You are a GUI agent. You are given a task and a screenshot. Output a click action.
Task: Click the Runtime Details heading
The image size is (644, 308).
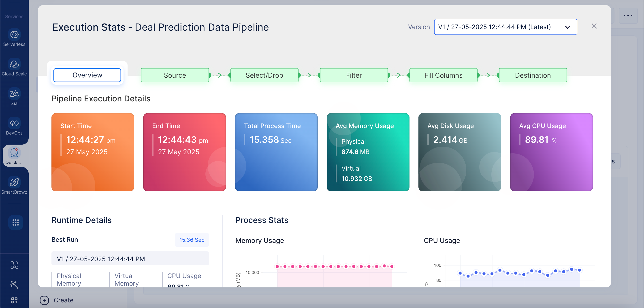coord(81,220)
